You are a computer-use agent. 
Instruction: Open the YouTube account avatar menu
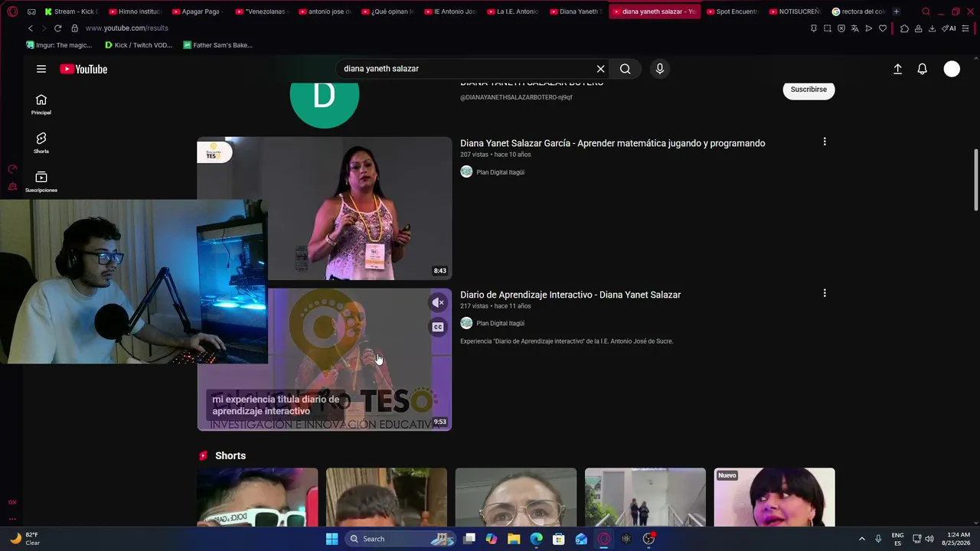pyautogui.click(x=952, y=69)
